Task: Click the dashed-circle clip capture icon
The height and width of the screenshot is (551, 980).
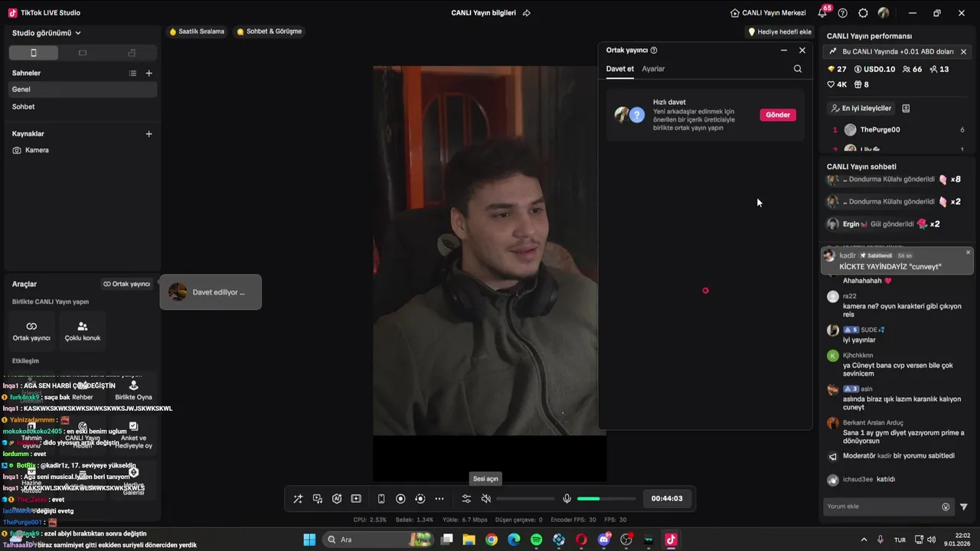Action: point(420,499)
